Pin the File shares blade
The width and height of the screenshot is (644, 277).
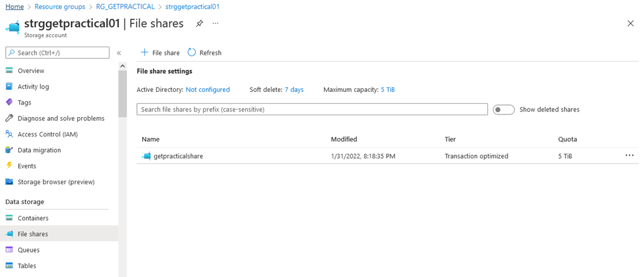point(199,24)
